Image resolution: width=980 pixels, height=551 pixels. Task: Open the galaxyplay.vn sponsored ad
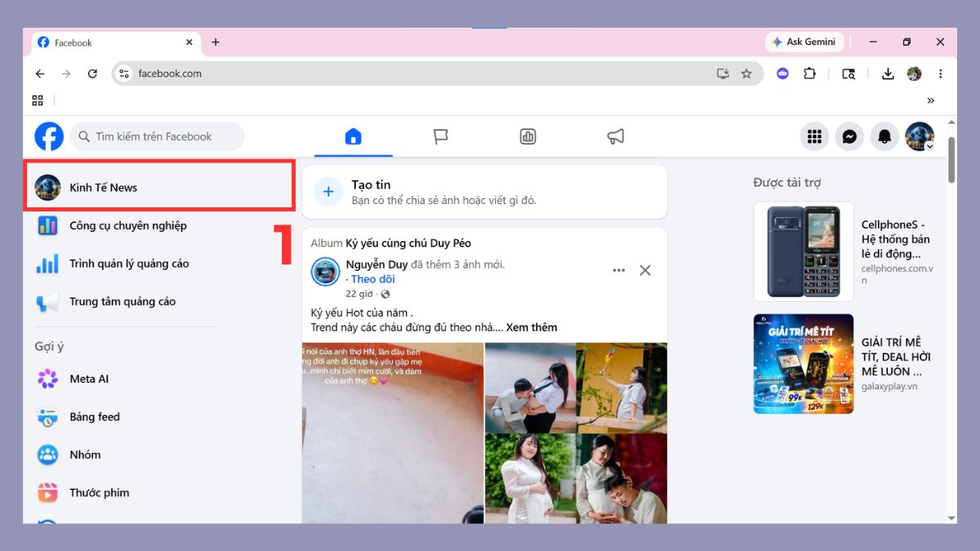pos(844,364)
